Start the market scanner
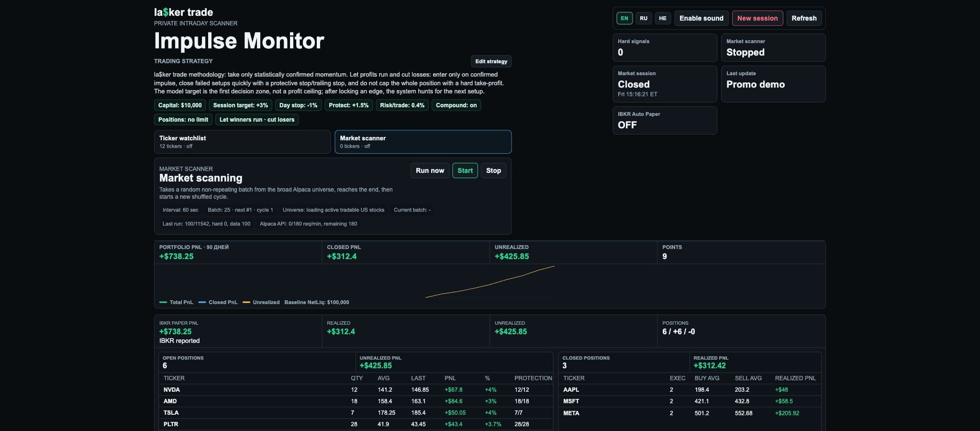The image size is (980, 431). click(465, 170)
